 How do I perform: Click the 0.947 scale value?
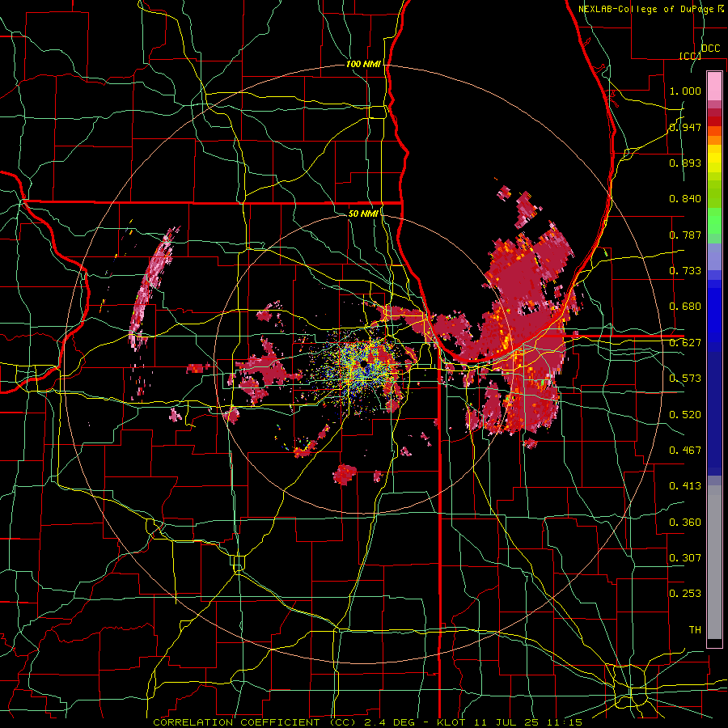685,127
